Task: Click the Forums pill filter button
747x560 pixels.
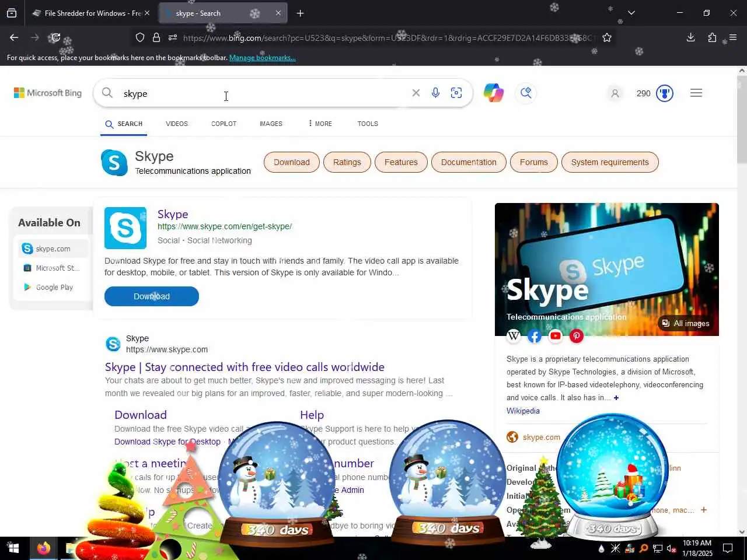Action: click(534, 162)
